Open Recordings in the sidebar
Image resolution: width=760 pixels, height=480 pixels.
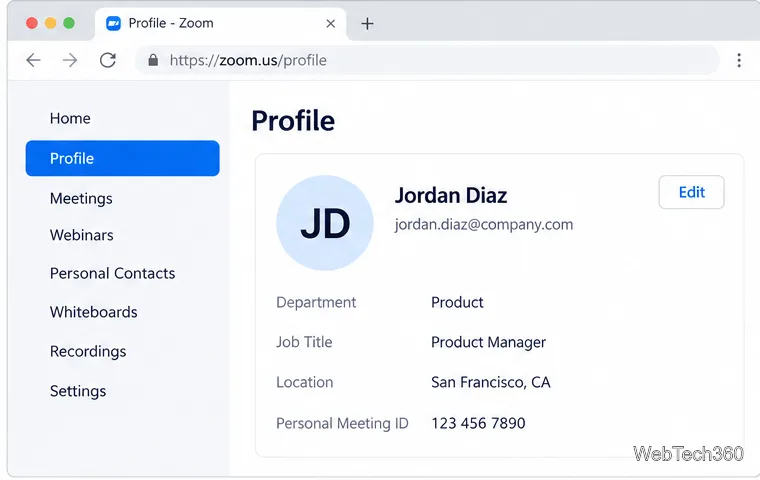click(88, 351)
